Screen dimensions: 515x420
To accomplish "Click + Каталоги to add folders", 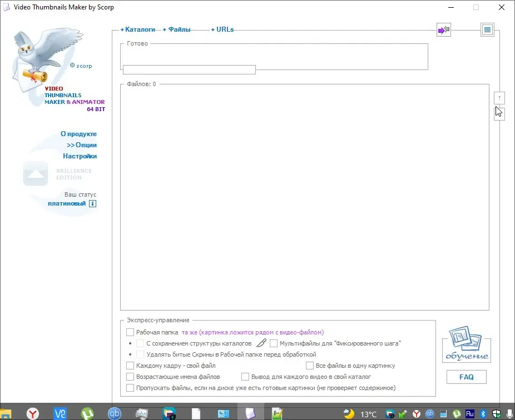I will point(137,29).
